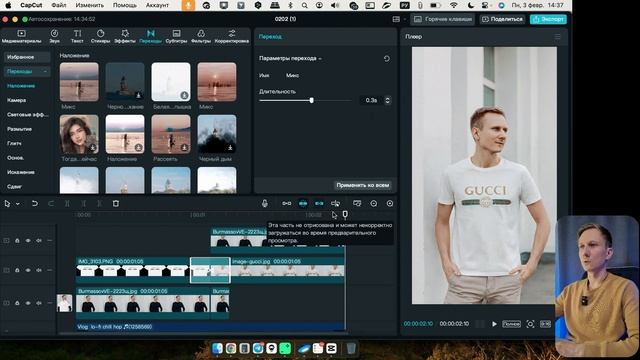This screenshot has width=640, height=360.
Task: Open the Файл menu
Action: pos(59,5)
